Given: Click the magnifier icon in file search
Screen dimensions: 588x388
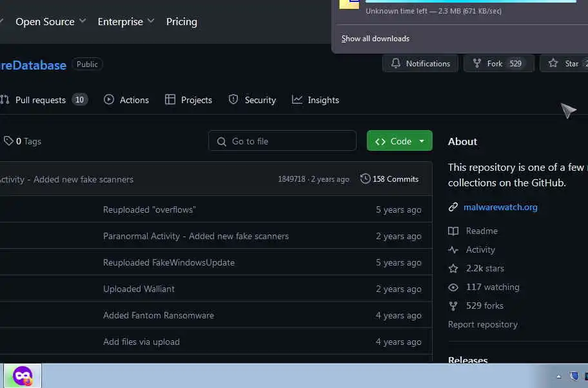Looking at the screenshot, I should coord(222,142).
